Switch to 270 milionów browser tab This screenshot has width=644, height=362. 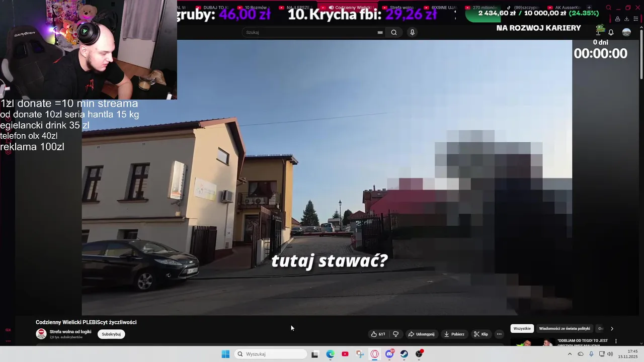[x=481, y=8]
